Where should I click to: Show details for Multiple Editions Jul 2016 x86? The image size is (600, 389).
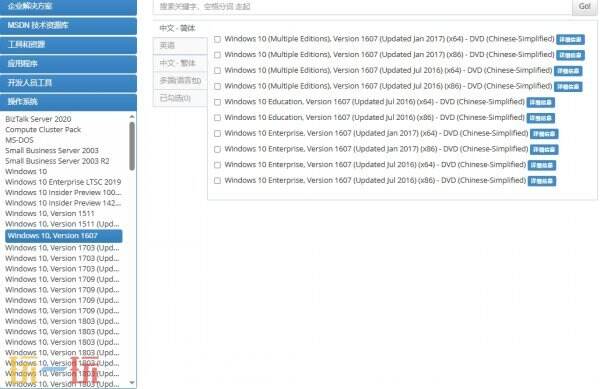[x=568, y=87]
